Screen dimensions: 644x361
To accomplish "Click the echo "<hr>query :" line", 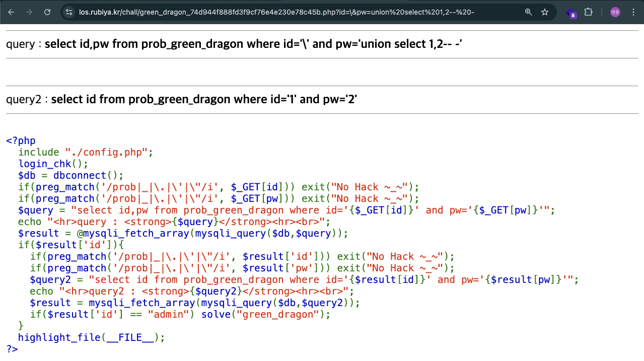I will coord(174,222).
